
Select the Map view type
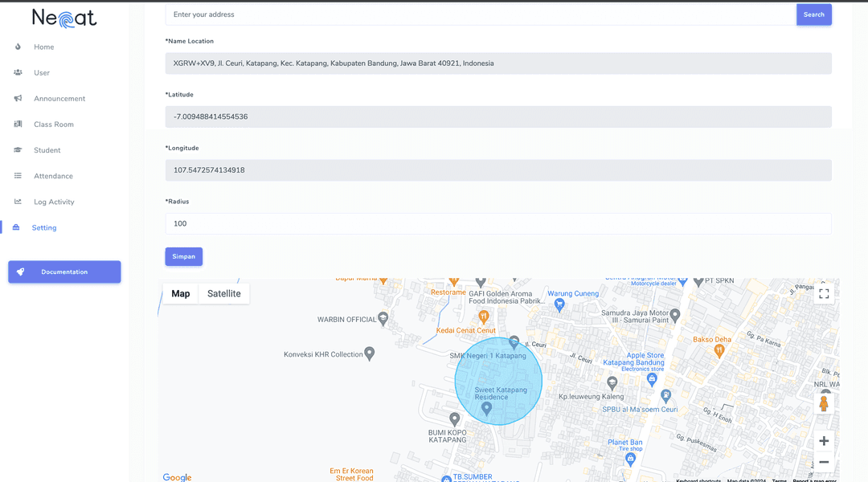tap(181, 294)
